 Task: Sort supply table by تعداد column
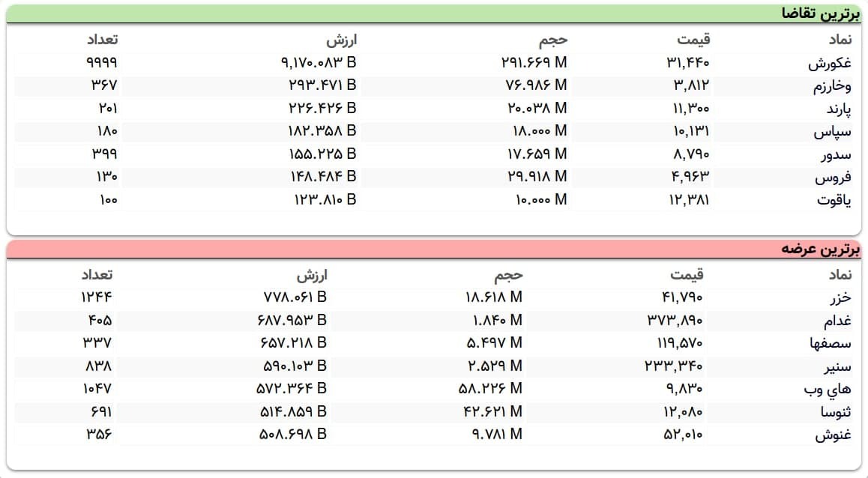(x=97, y=274)
